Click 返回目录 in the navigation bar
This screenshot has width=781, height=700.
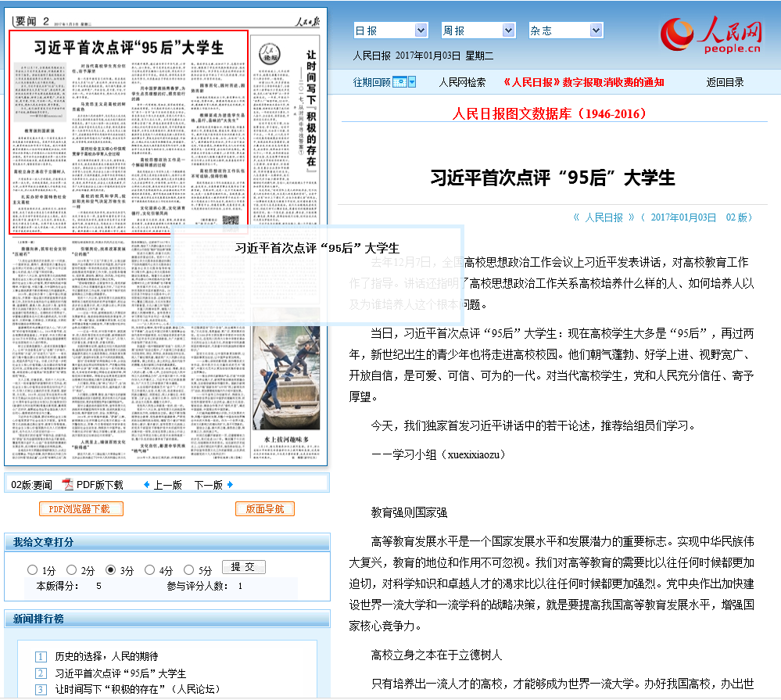[725, 82]
